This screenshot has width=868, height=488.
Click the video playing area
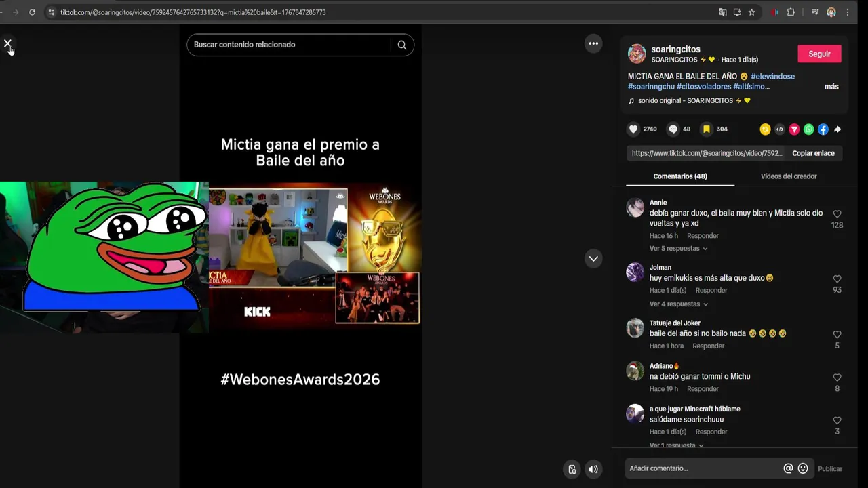300,256
